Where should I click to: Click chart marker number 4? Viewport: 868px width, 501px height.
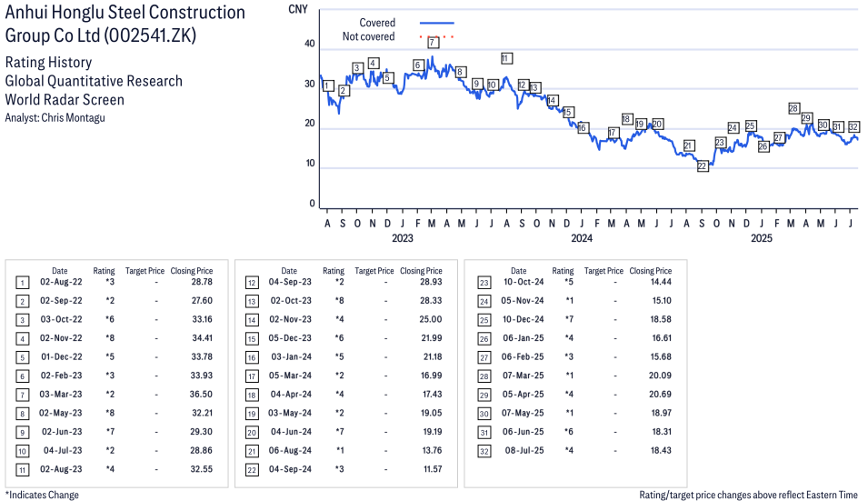click(x=374, y=63)
